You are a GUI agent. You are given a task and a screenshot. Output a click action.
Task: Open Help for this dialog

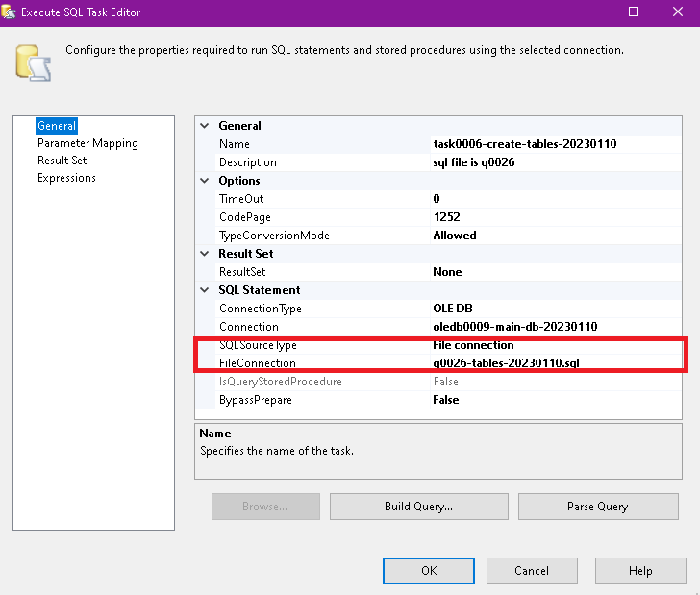point(640,571)
